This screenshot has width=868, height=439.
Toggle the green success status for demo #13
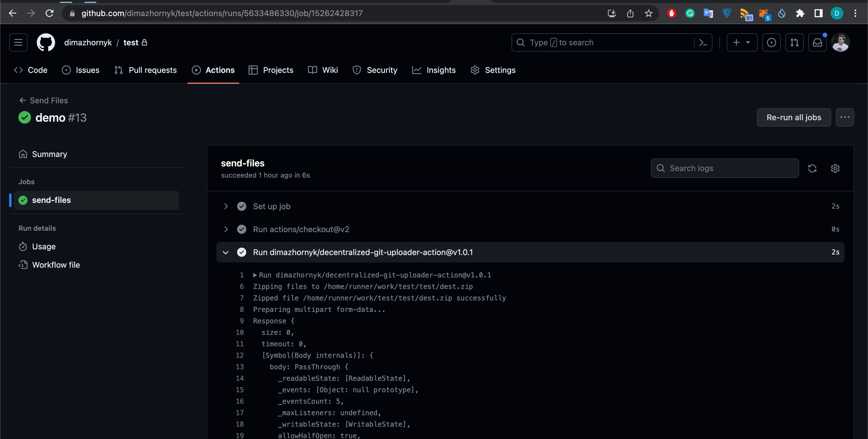(25, 118)
